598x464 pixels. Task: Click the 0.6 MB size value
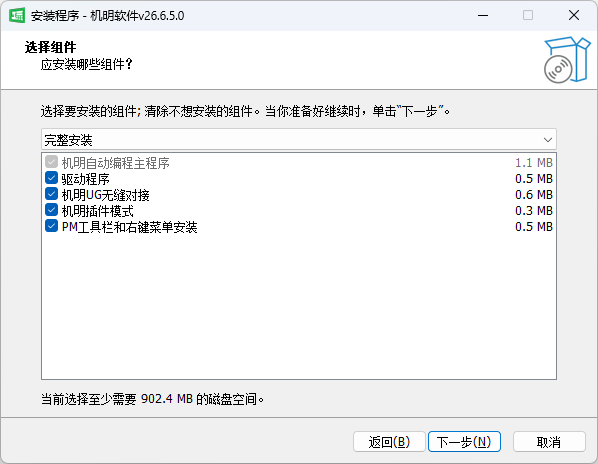coord(534,195)
